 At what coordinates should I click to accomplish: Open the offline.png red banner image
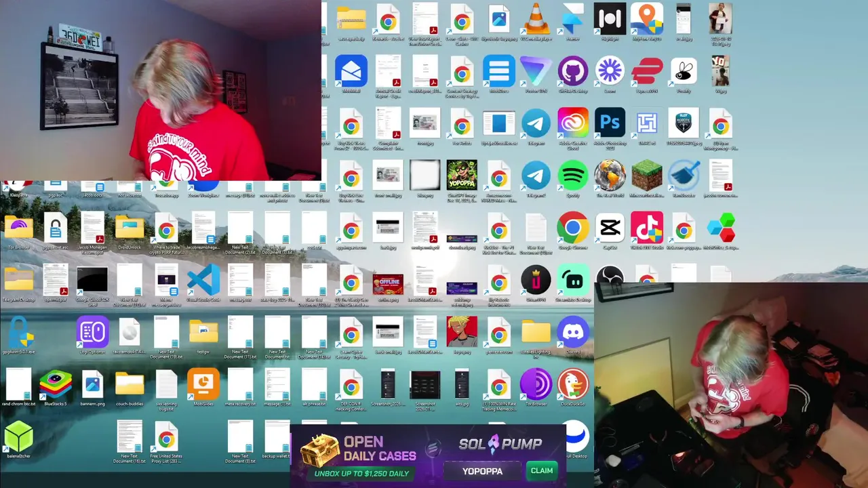coord(389,284)
